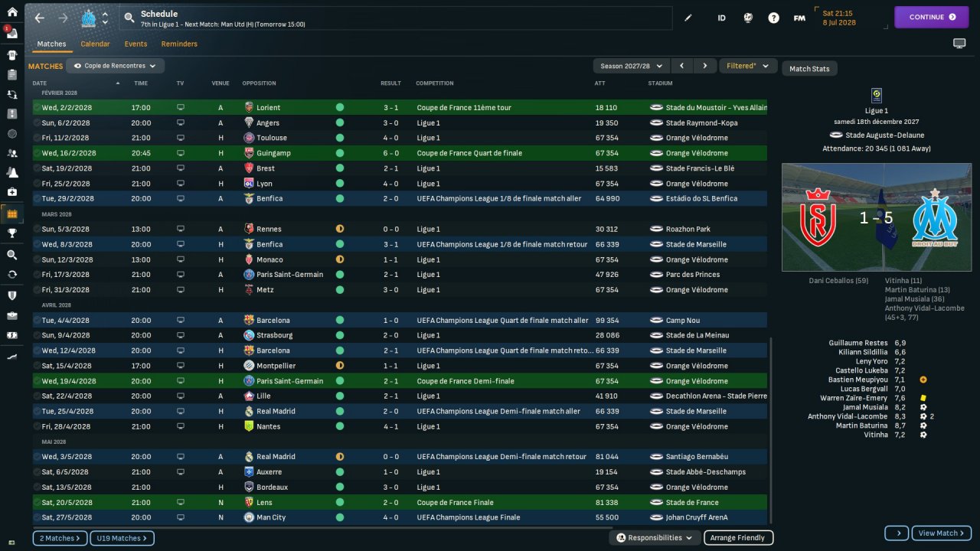Click the monitor icon below Continue
This screenshot has width=980, height=551.
[959, 44]
